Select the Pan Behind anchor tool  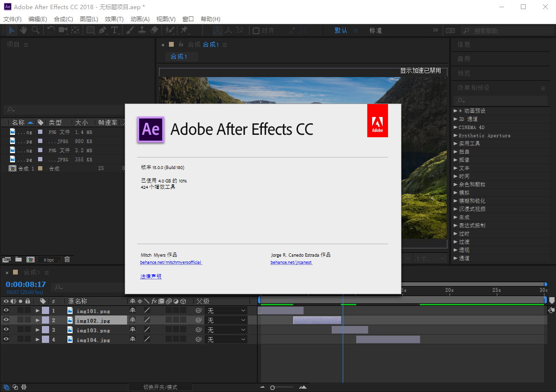click(x=75, y=30)
